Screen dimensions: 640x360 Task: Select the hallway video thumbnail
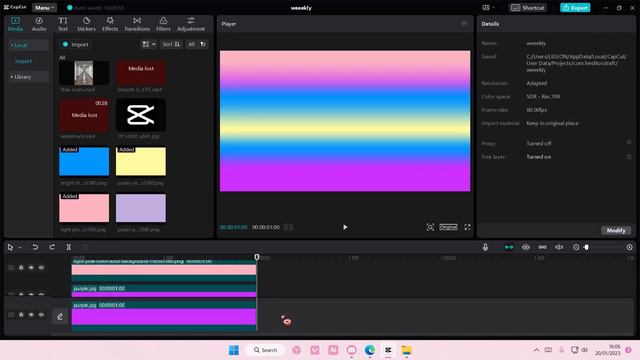pyautogui.click(x=84, y=73)
